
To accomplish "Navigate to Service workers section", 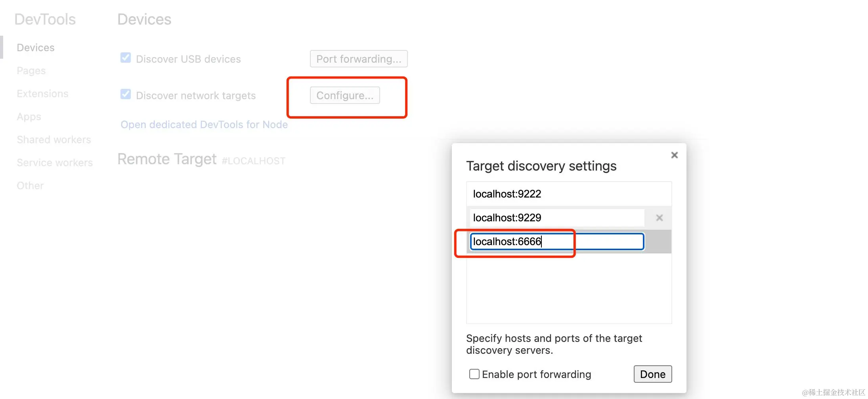I will (55, 163).
